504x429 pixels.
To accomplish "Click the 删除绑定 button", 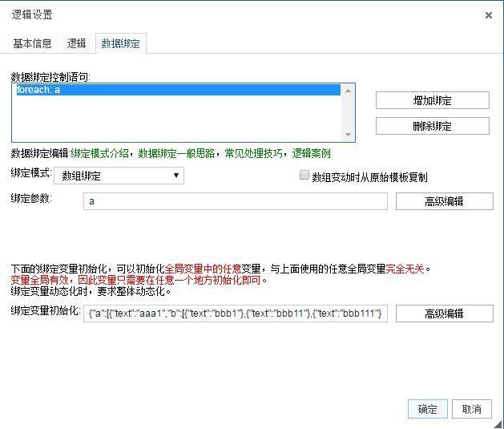I will click(x=432, y=126).
